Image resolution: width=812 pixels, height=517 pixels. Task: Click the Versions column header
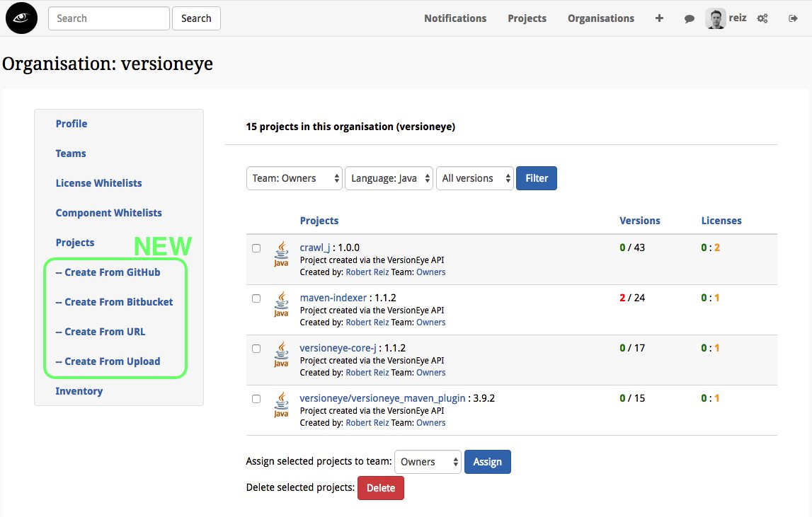coord(640,221)
